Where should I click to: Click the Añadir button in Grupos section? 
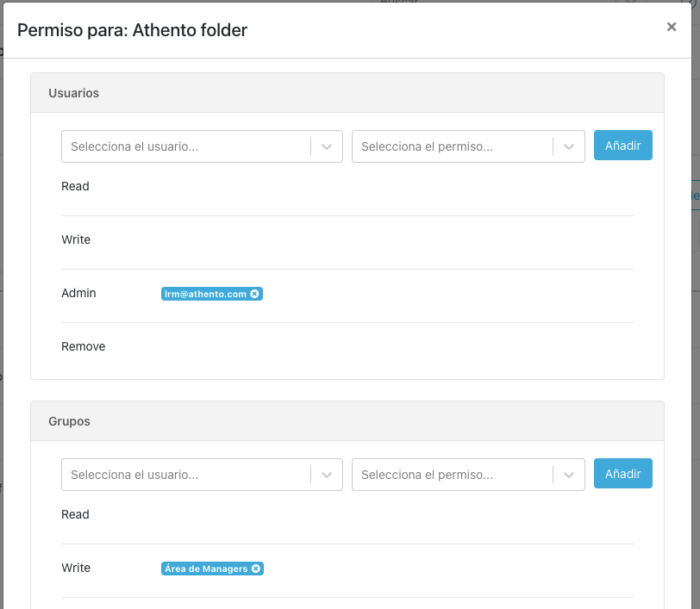tap(622, 474)
